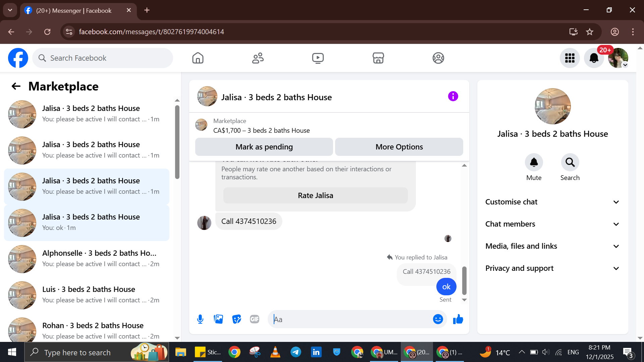Screen dimensions: 644x362
Task: Open the Facebook menu grid icon
Action: tap(570, 58)
